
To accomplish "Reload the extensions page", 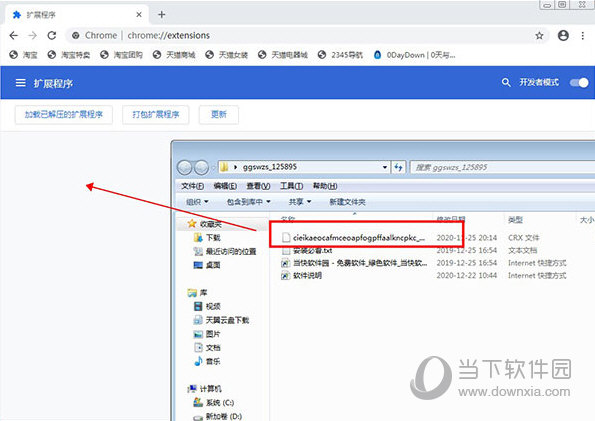I will pos(52,35).
